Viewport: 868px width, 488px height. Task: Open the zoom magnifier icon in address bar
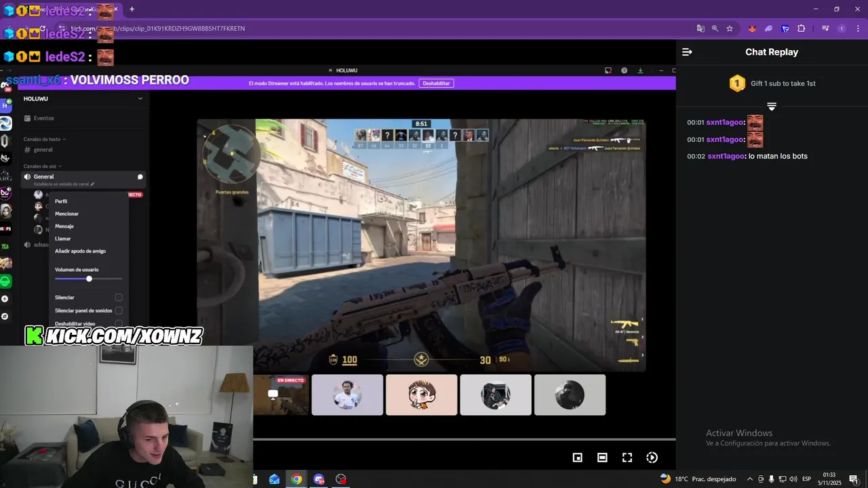(x=715, y=28)
